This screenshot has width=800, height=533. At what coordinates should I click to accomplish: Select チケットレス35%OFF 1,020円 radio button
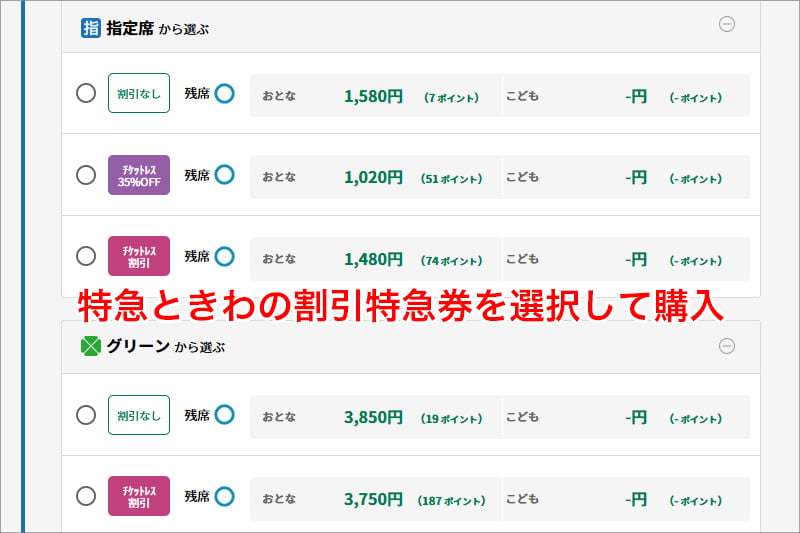pos(86,175)
